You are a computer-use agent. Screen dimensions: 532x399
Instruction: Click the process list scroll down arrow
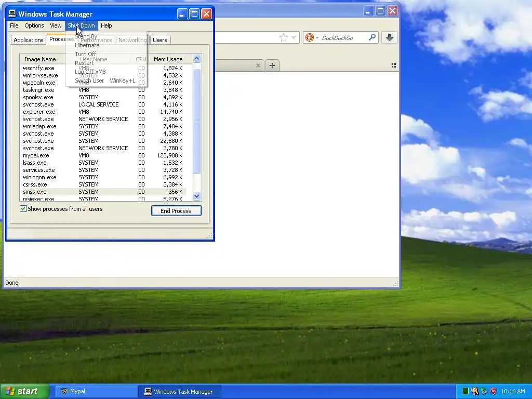pyautogui.click(x=197, y=196)
